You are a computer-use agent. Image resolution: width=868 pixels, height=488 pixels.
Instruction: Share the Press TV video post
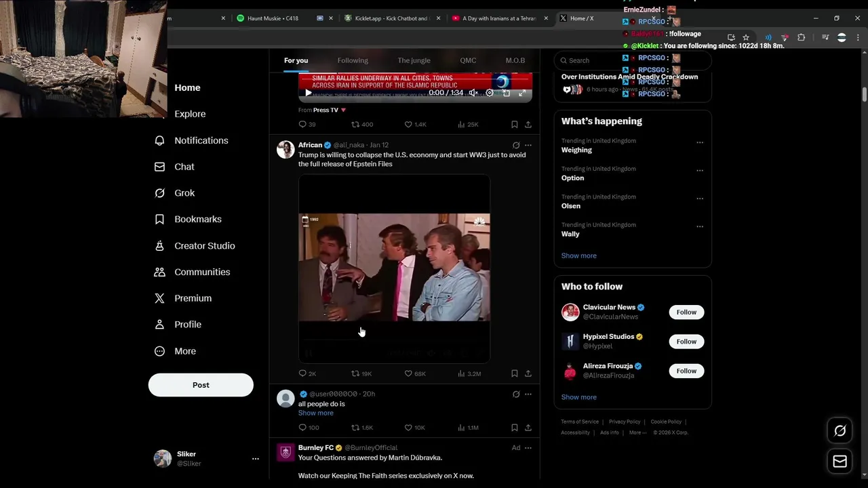point(528,125)
